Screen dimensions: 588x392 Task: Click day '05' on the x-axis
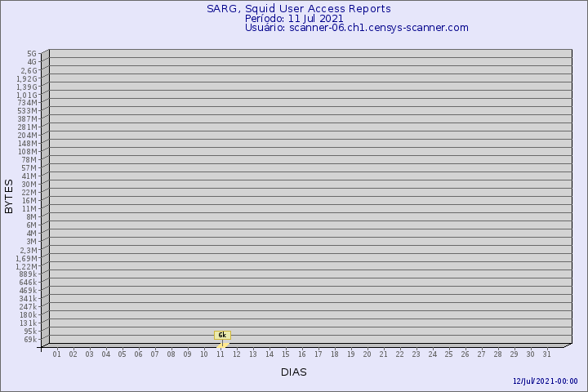122,354
